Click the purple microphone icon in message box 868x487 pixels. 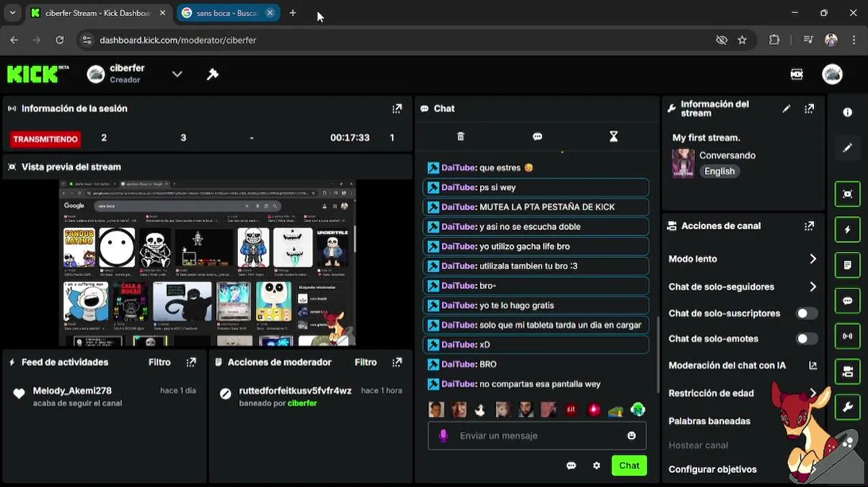(443, 436)
